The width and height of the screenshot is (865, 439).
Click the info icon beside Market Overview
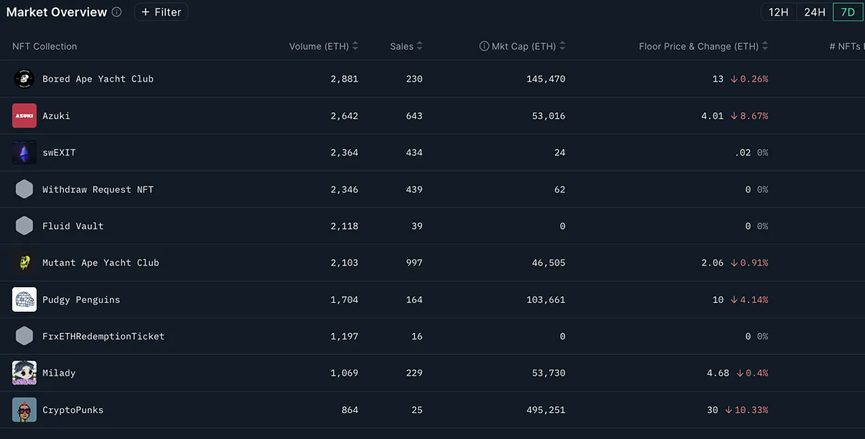tap(117, 12)
